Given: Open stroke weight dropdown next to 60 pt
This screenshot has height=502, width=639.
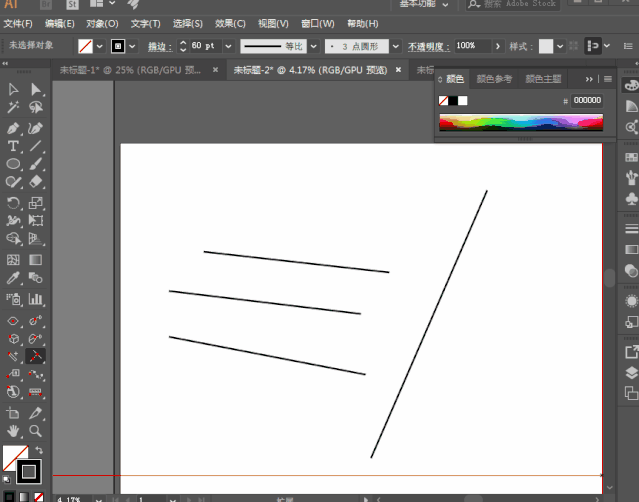Looking at the screenshot, I should [228, 46].
